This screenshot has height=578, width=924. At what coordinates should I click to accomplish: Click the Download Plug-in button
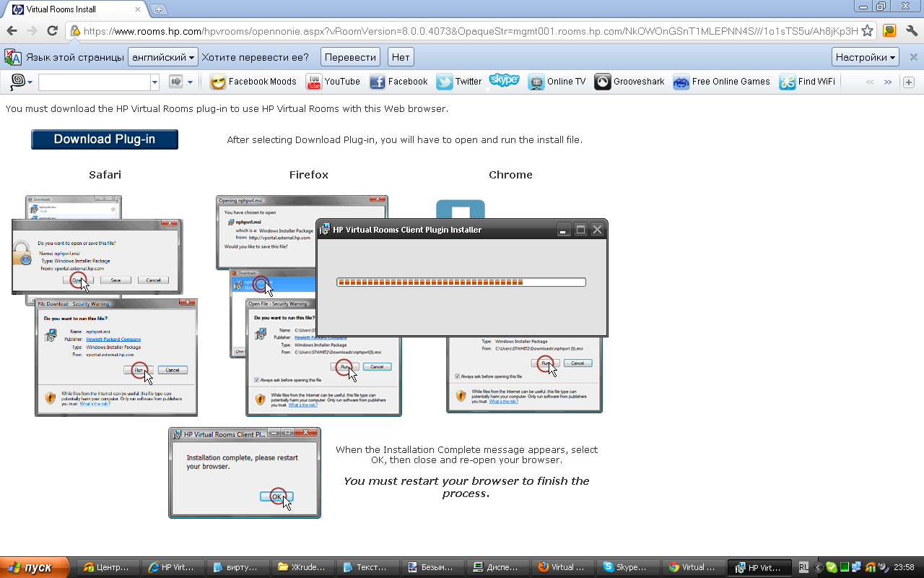(105, 139)
